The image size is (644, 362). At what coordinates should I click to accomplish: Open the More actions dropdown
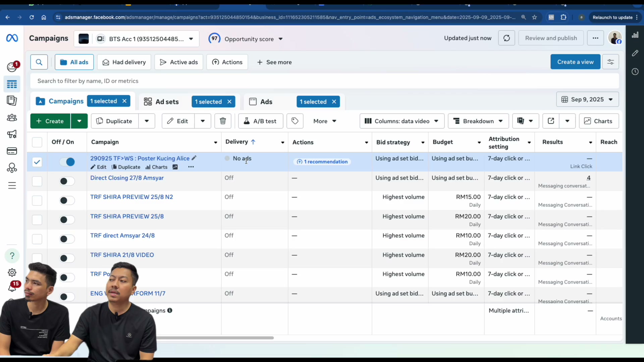(x=325, y=121)
